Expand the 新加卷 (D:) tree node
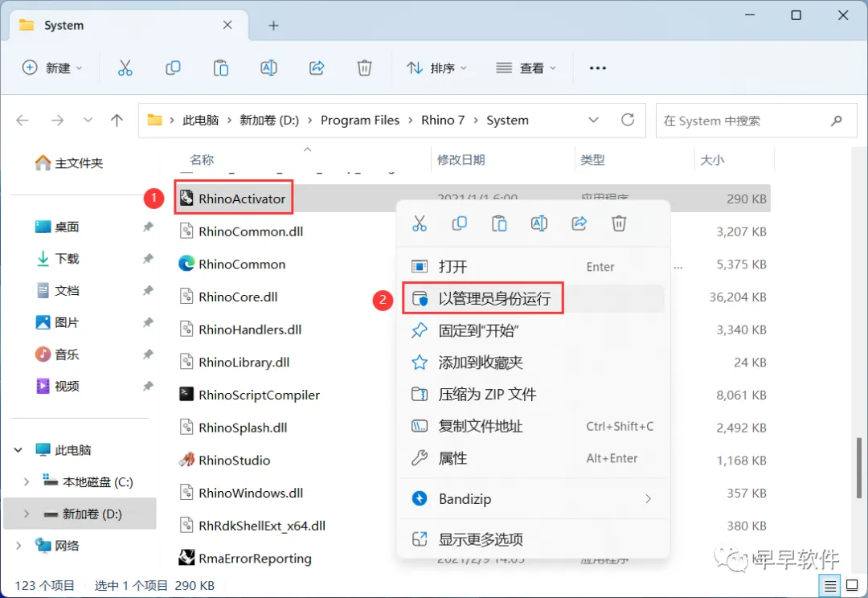The height and width of the screenshot is (598, 868). click(x=26, y=514)
